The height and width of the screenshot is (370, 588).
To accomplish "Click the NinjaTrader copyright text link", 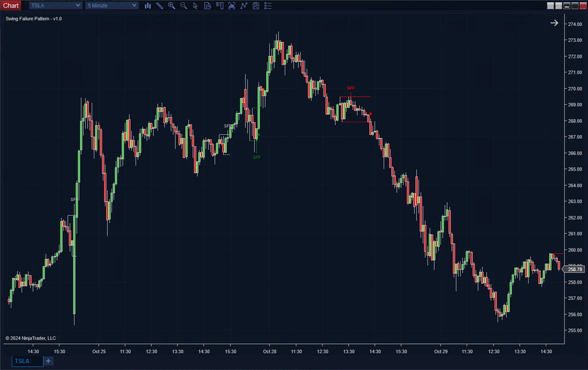I will (x=31, y=338).
